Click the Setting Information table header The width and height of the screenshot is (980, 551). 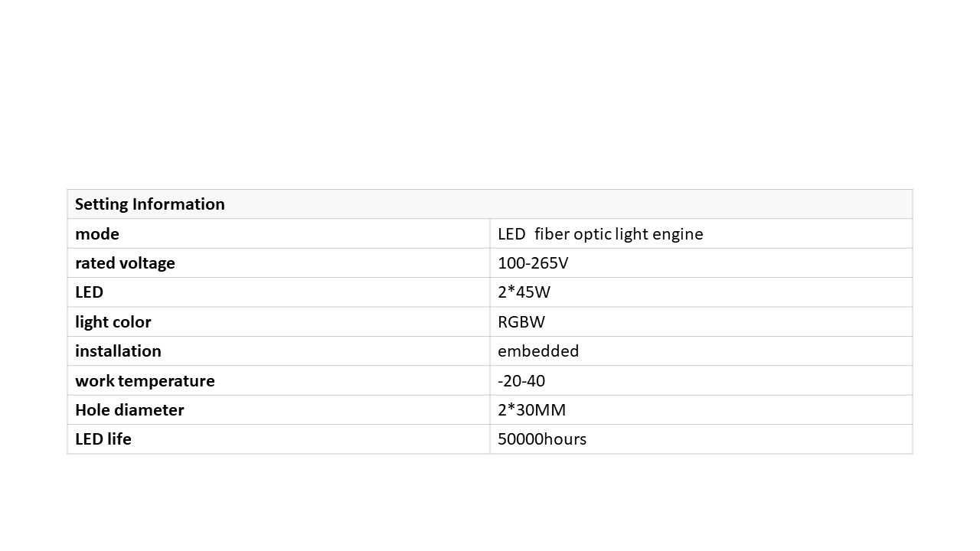[x=490, y=204]
